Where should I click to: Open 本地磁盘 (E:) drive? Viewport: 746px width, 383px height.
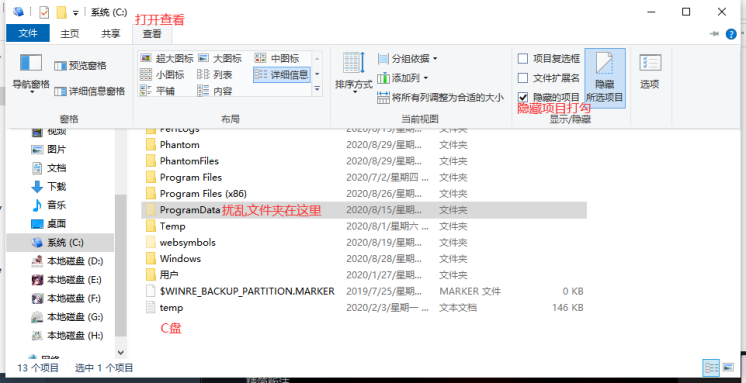click(67, 280)
